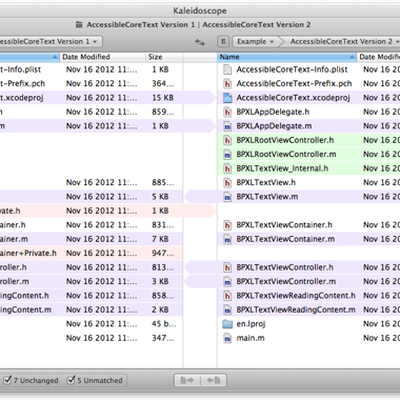Viewport: 400px width, 400px height.
Task: Sort the left pane by Size column
Action: tap(164, 57)
